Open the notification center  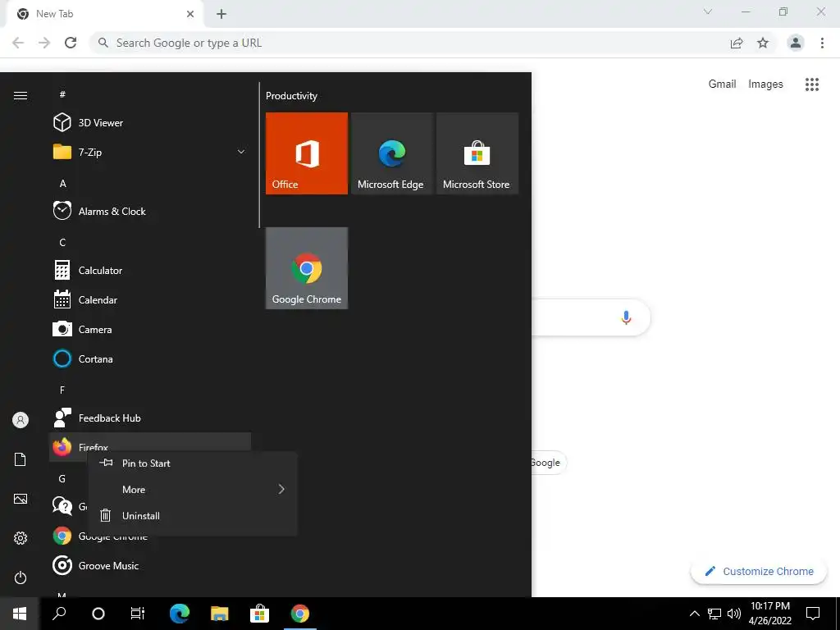(813, 614)
